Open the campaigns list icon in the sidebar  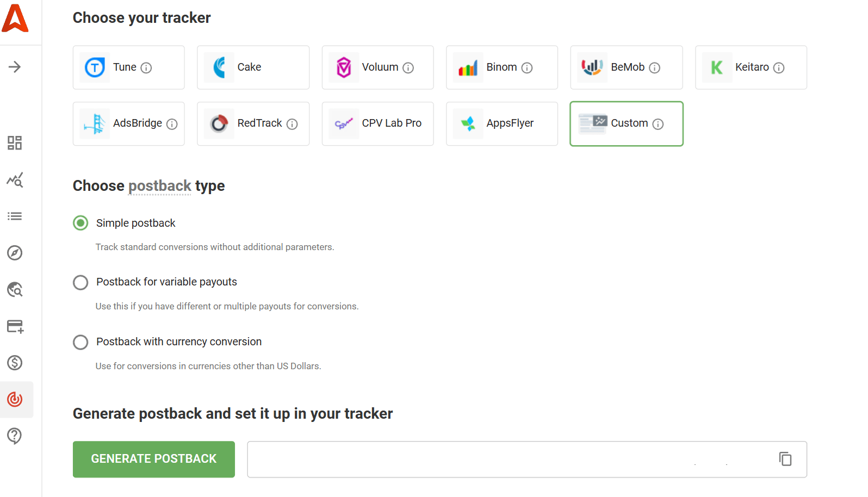tap(14, 216)
